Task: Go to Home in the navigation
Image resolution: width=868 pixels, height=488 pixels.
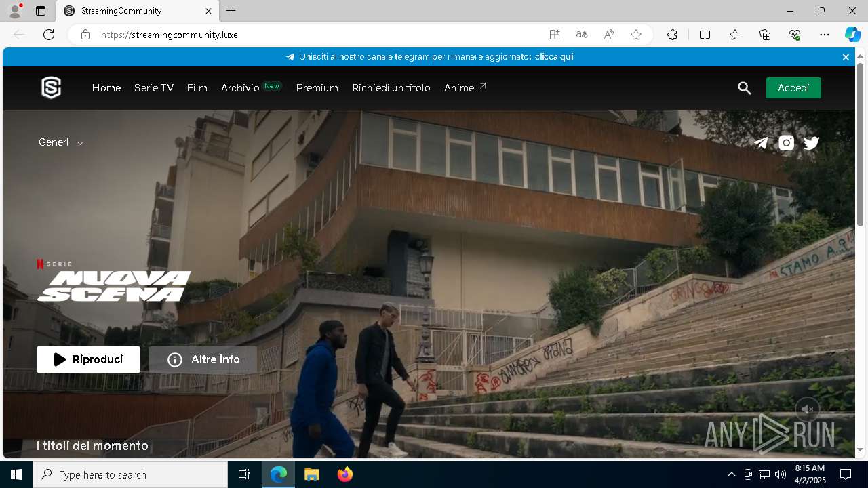Action: tap(106, 88)
